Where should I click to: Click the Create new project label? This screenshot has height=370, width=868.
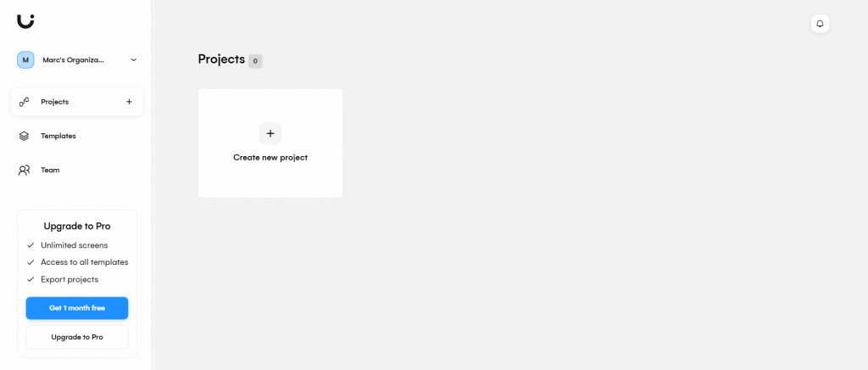pyautogui.click(x=270, y=158)
